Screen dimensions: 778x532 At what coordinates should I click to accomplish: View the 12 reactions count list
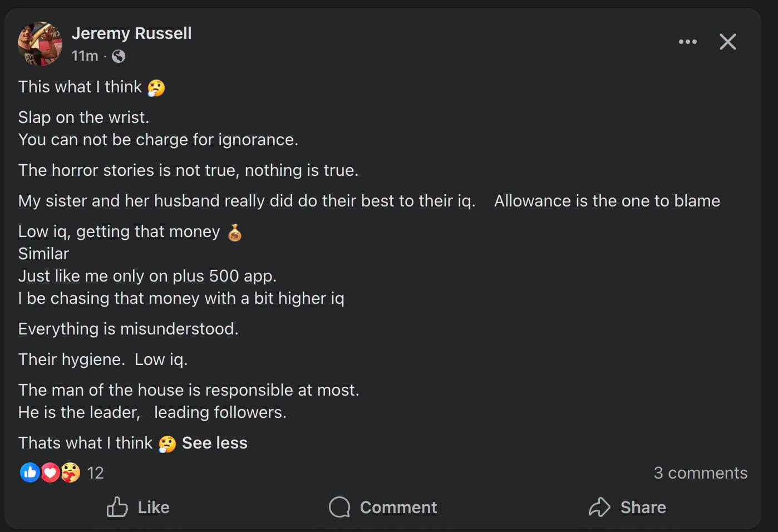96,473
